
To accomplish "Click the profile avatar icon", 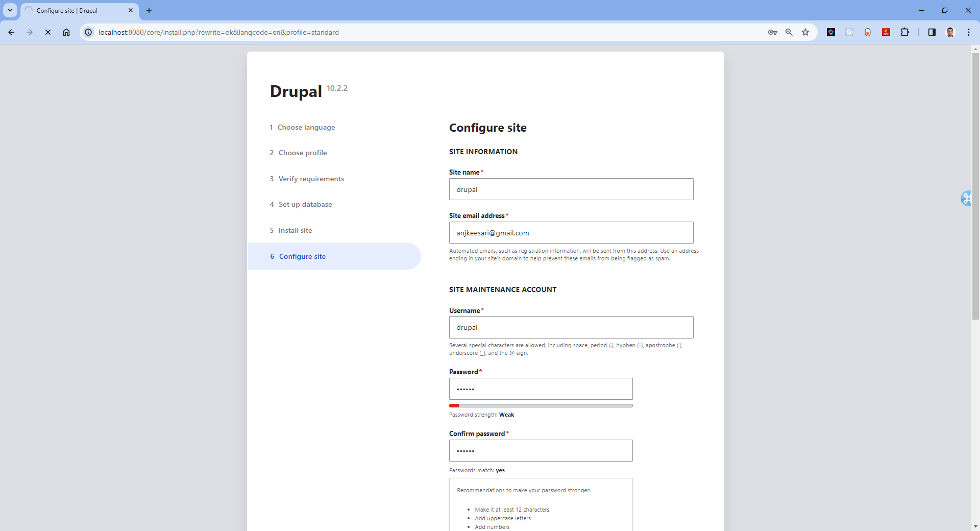I will pos(950,32).
